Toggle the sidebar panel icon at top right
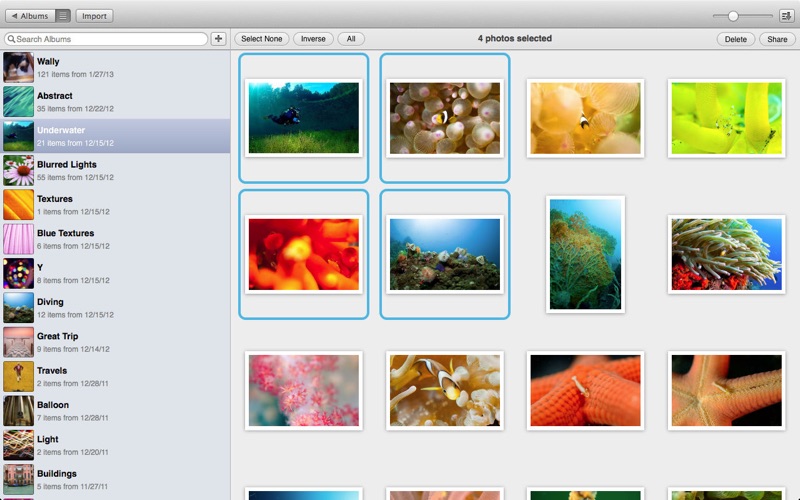Image resolution: width=800 pixels, height=500 pixels. pyautogui.click(x=786, y=16)
